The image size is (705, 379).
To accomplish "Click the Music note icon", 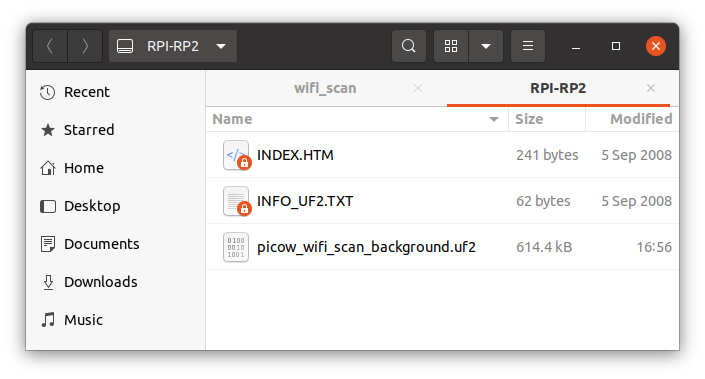I will pyautogui.click(x=48, y=320).
